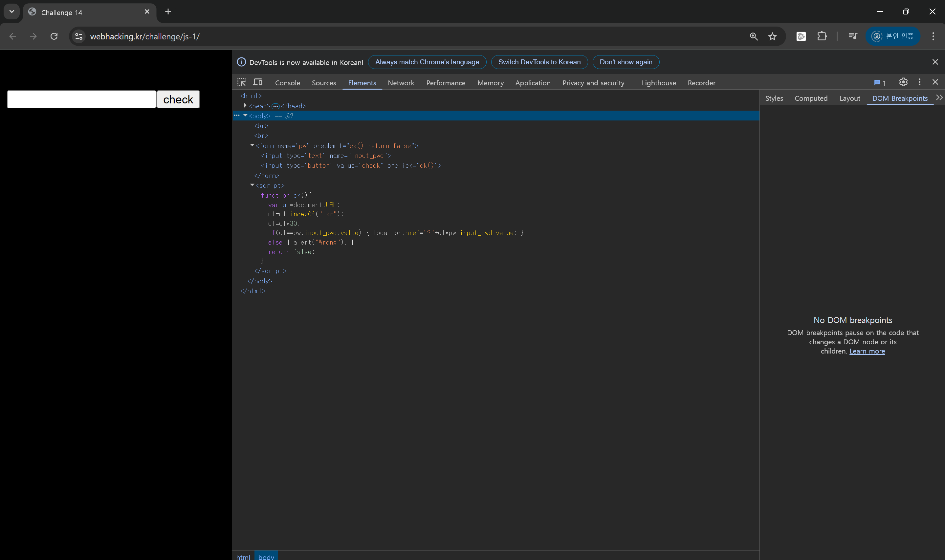Close the Challenge 14 tab
The image size is (945, 560).
point(147,12)
